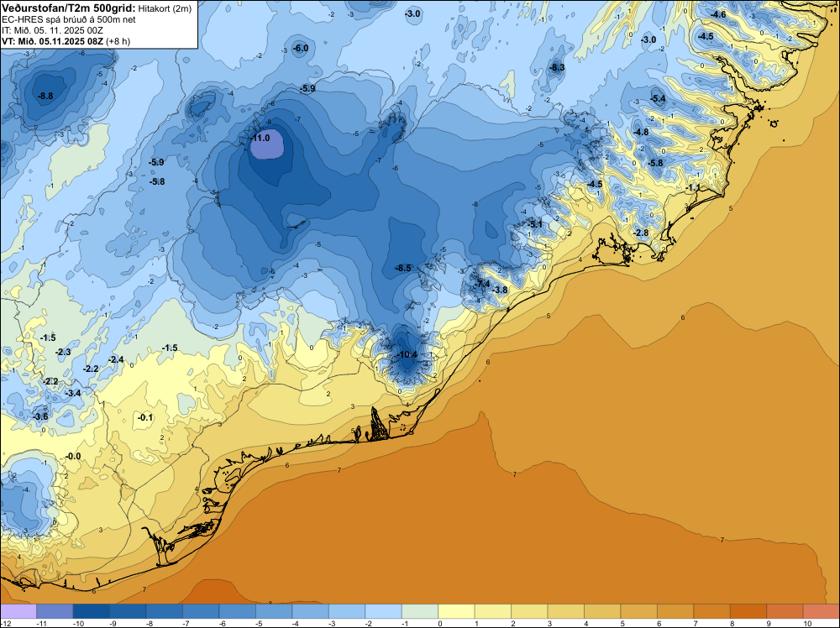Click the Veðurstofan/T2m 500grid title text

pos(68,8)
